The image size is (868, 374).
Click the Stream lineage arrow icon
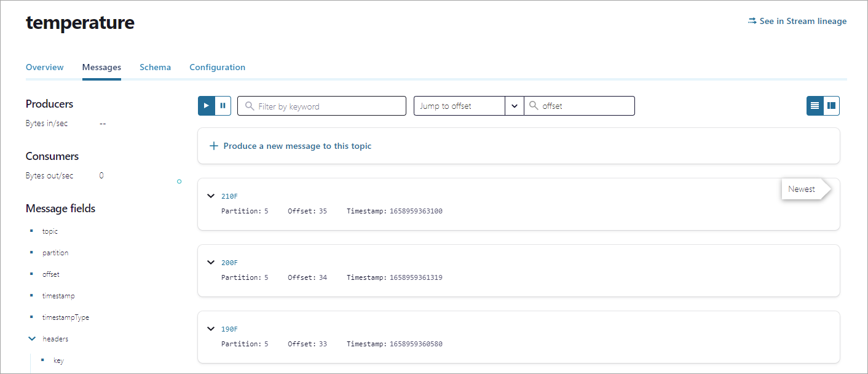pyautogui.click(x=752, y=21)
